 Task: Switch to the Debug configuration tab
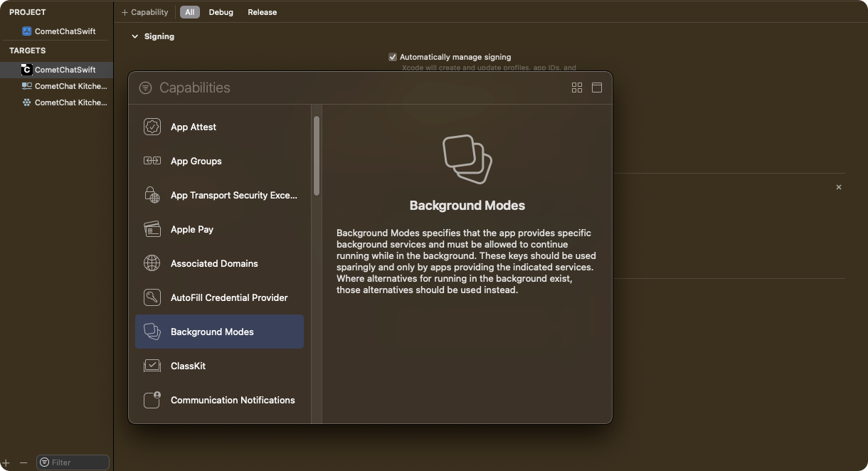coord(221,12)
